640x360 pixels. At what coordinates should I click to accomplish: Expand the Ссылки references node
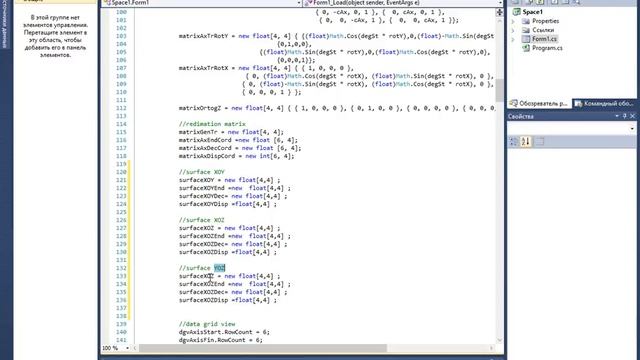[513, 30]
